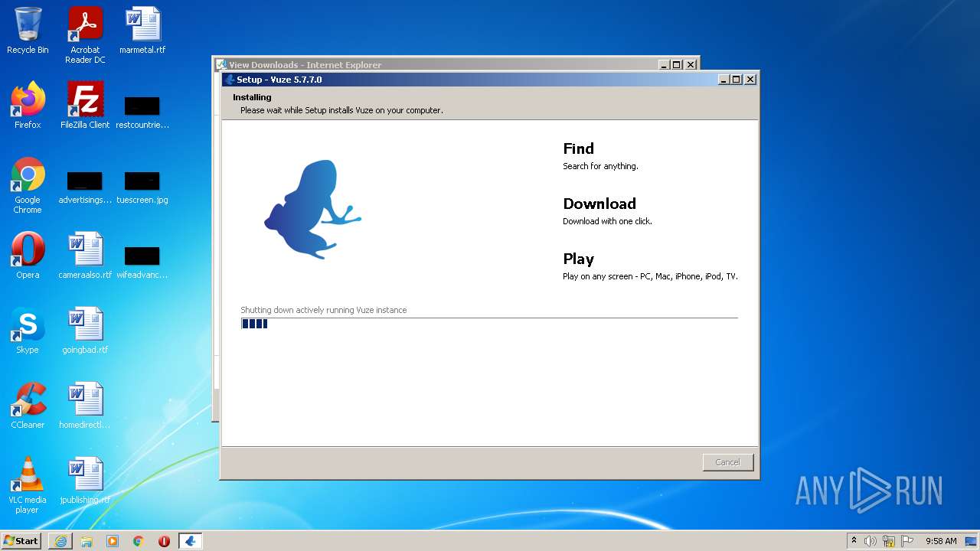Click 'Search for anything.' description text
Image resolution: width=980 pixels, height=551 pixels.
point(600,166)
